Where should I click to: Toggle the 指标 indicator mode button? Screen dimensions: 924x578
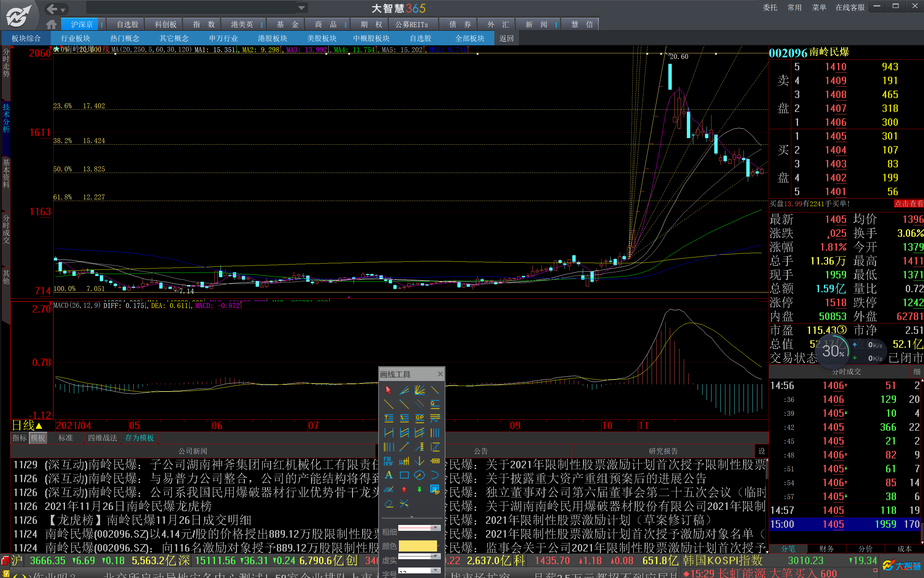[x=19, y=438]
